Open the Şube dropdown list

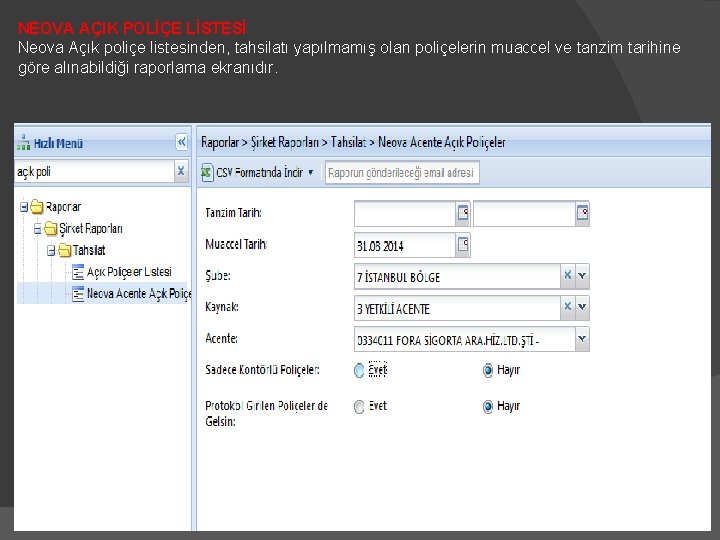(x=582, y=276)
